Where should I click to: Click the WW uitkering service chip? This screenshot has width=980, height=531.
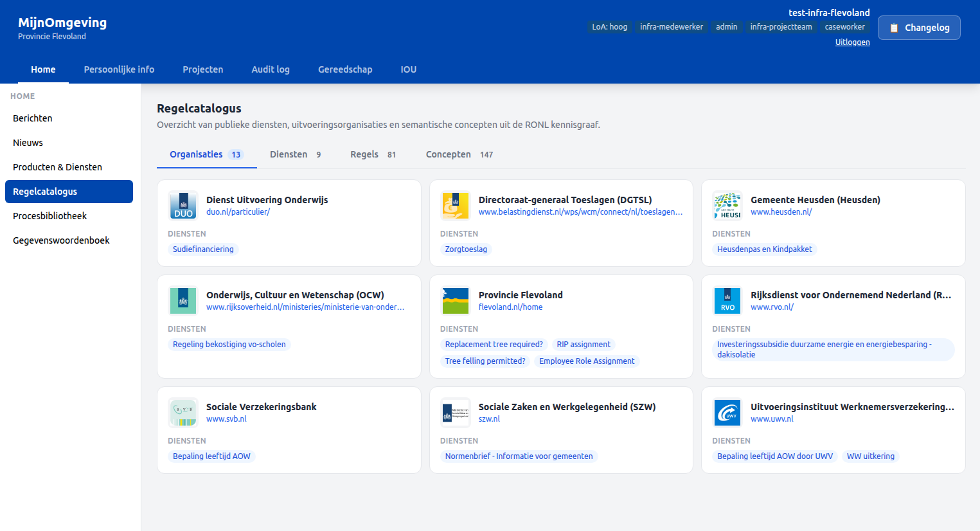[x=870, y=456]
